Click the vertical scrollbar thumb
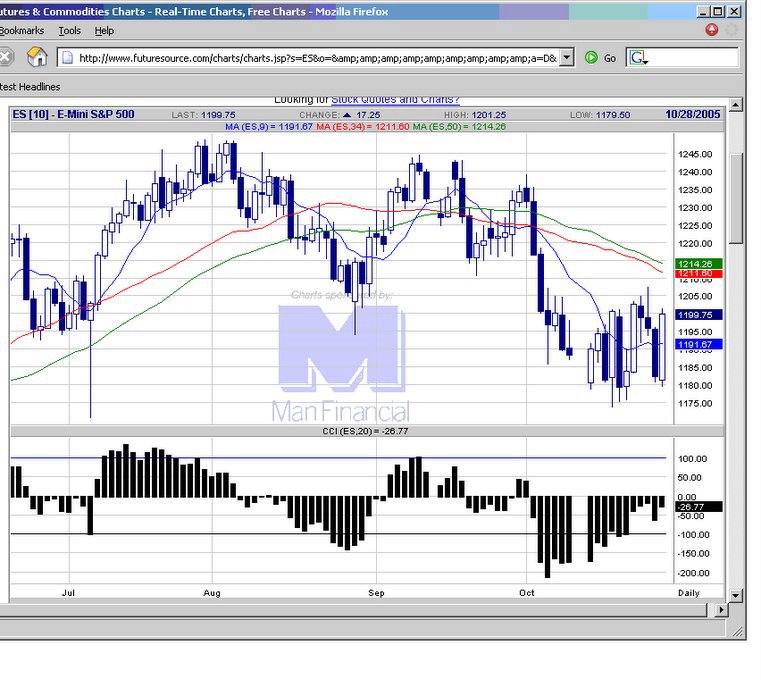Screen dimensions: 761x680 pos(736,199)
